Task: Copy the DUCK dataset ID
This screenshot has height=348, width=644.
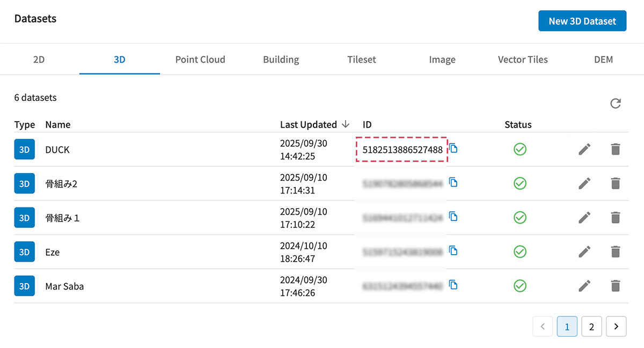Action: [x=453, y=149]
